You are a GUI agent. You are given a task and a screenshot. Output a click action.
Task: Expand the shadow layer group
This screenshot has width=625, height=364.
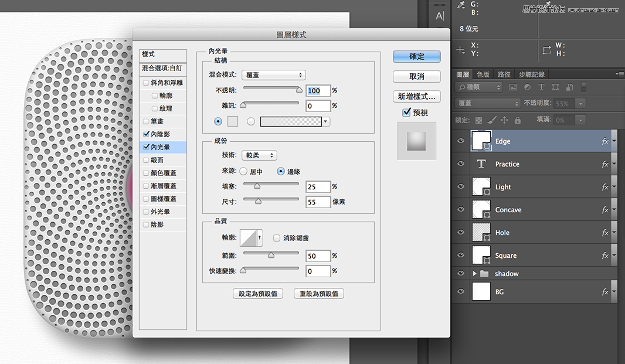tap(475, 274)
